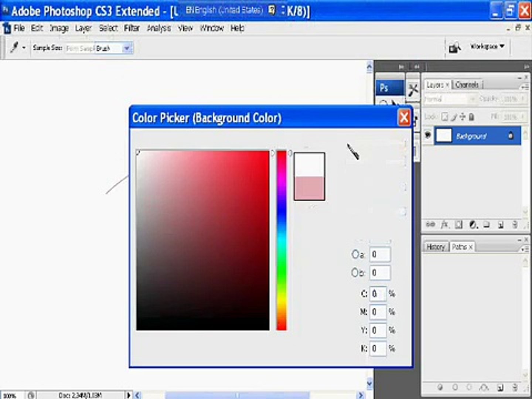Click the Link layers icon
This screenshot has width=532, height=399.
coord(430,224)
